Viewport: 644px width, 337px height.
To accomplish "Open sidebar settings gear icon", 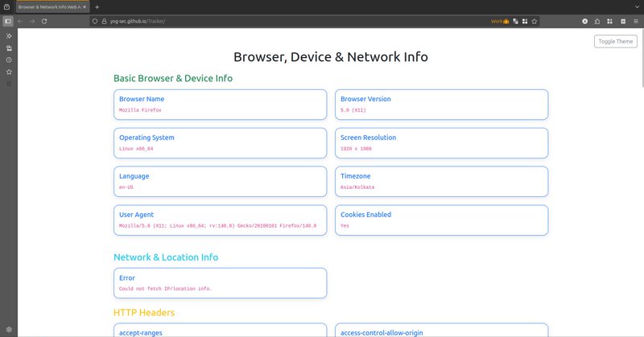I will 9,329.
